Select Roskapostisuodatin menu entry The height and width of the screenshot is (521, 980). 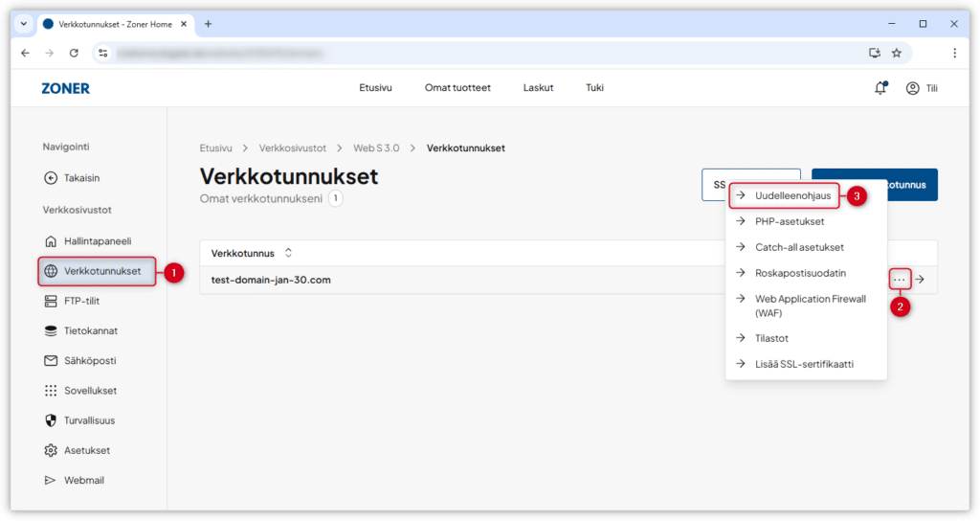click(x=800, y=273)
